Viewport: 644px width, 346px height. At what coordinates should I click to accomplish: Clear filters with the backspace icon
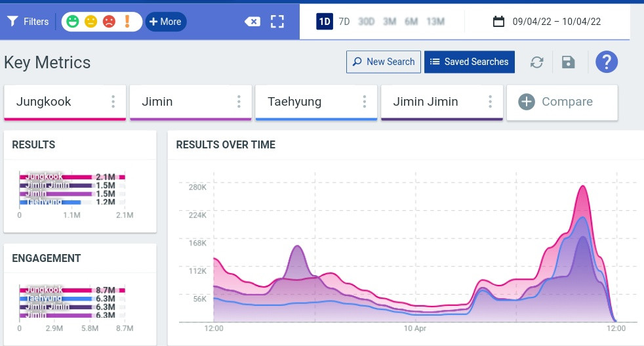(x=252, y=22)
